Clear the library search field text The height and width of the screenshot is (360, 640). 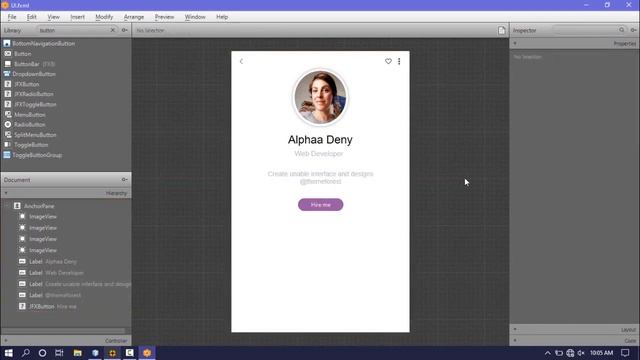point(113,30)
